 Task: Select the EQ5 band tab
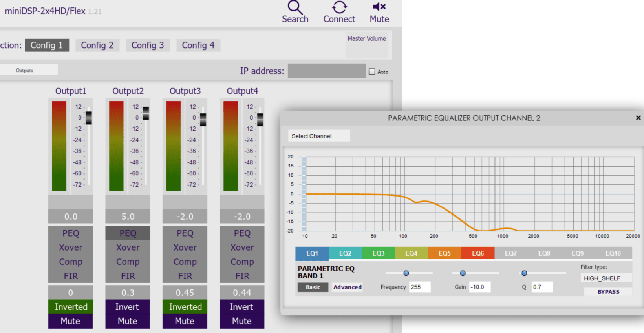445,253
